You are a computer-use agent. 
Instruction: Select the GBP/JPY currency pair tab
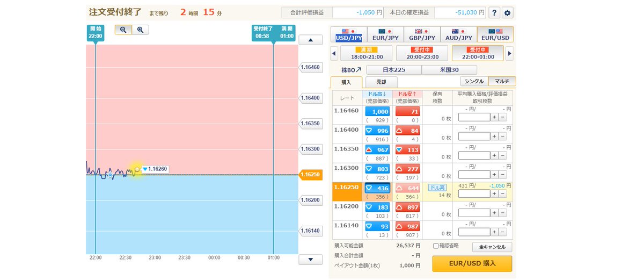click(x=422, y=34)
